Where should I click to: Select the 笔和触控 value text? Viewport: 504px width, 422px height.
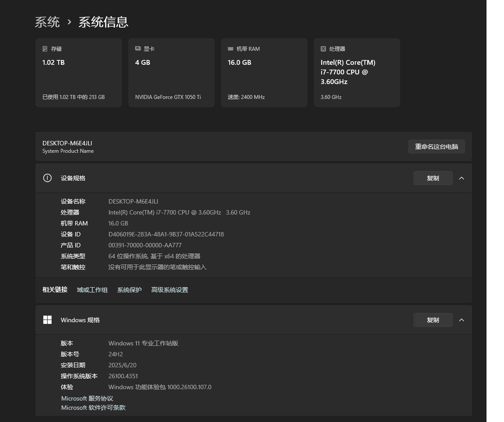tap(157, 267)
